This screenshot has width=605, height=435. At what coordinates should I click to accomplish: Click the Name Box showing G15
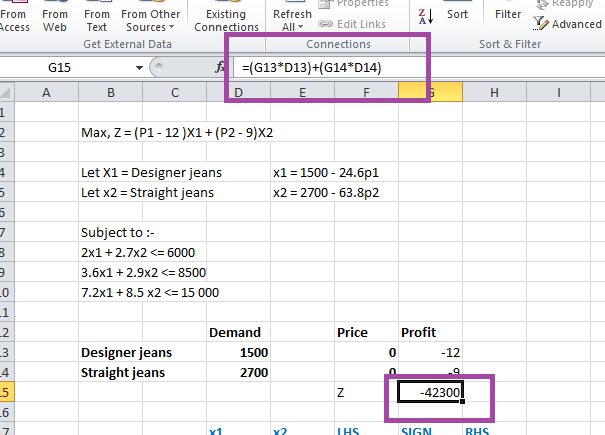pyautogui.click(x=68, y=68)
